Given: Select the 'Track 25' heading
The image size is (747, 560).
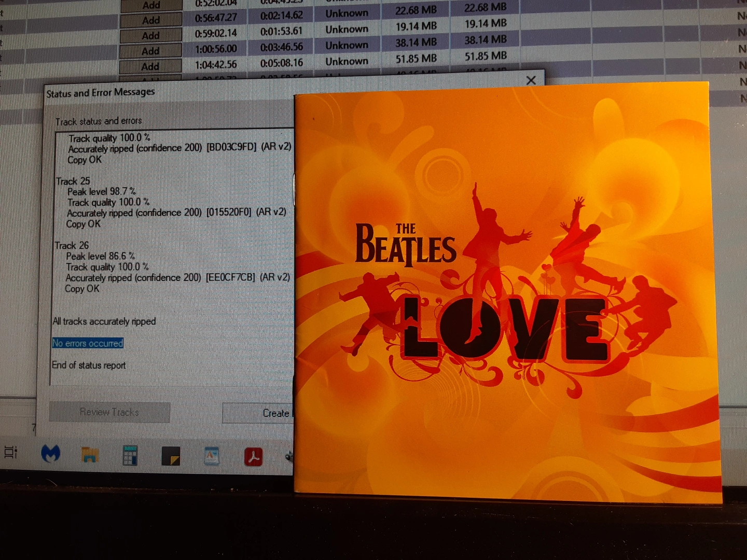Looking at the screenshot, I should coord(73,181).
